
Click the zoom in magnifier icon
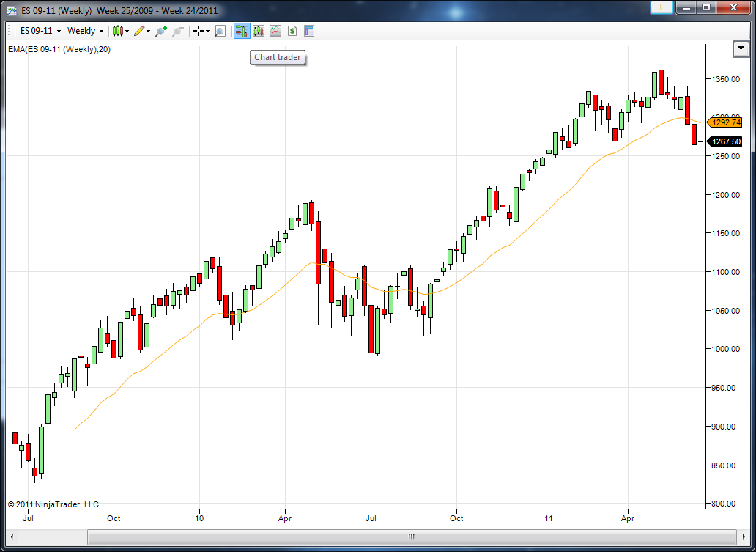coord(161,31)
